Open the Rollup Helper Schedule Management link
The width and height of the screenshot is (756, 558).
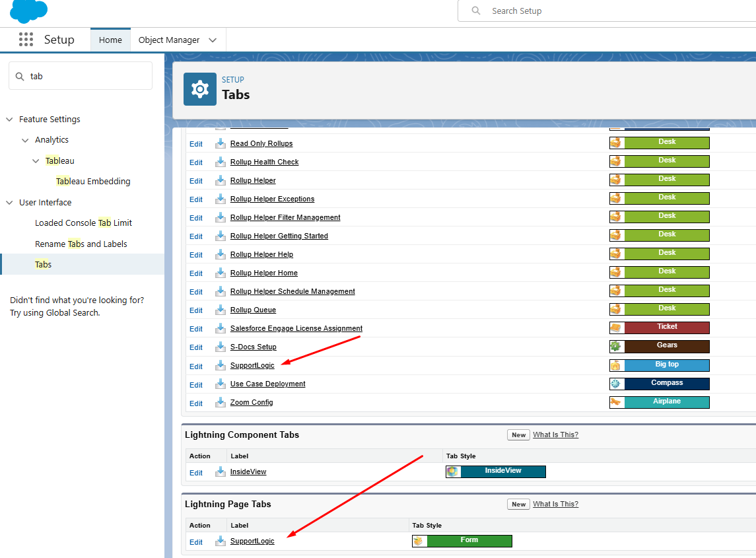(x=292, y=291)
